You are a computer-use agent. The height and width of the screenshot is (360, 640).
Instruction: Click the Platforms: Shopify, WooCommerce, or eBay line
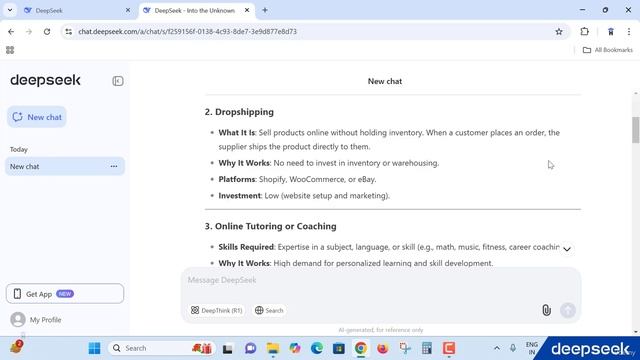tap(298, 179)
